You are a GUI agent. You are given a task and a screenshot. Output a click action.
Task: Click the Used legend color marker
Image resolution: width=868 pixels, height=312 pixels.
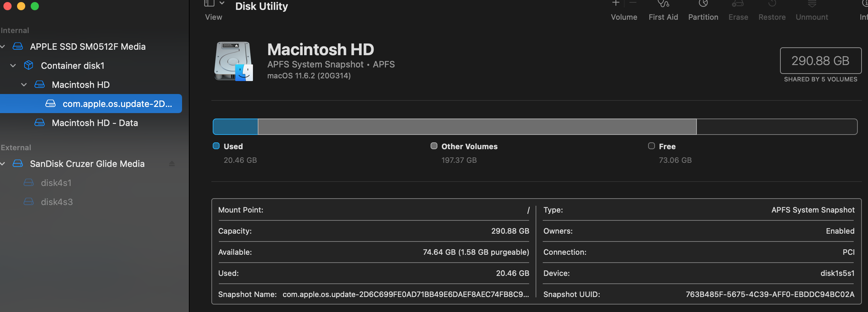216,146
